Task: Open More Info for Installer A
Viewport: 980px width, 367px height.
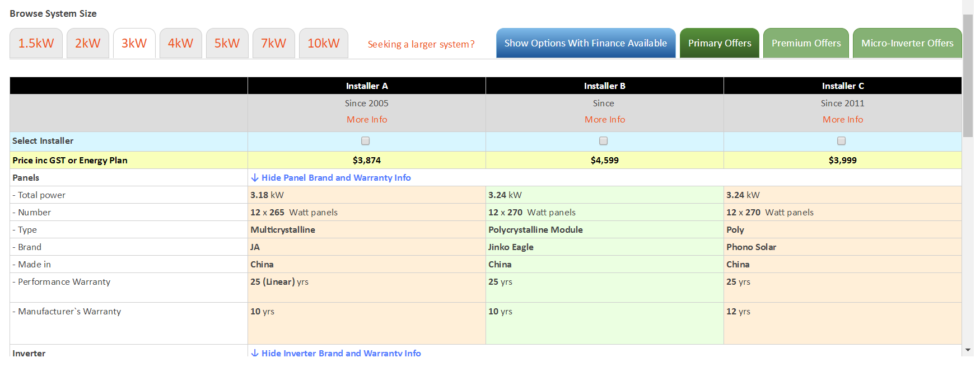Action: pyautogui.click(x=367, y=119)
